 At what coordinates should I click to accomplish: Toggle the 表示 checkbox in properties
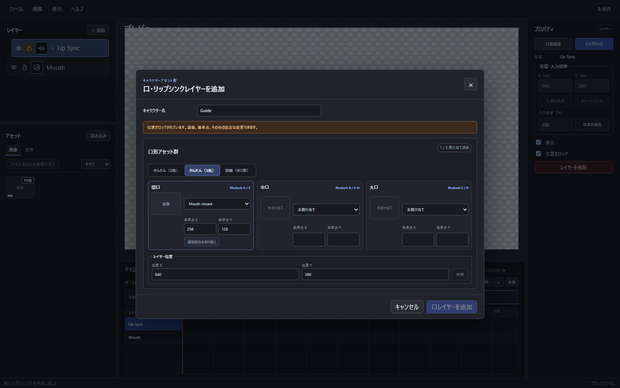538,142
